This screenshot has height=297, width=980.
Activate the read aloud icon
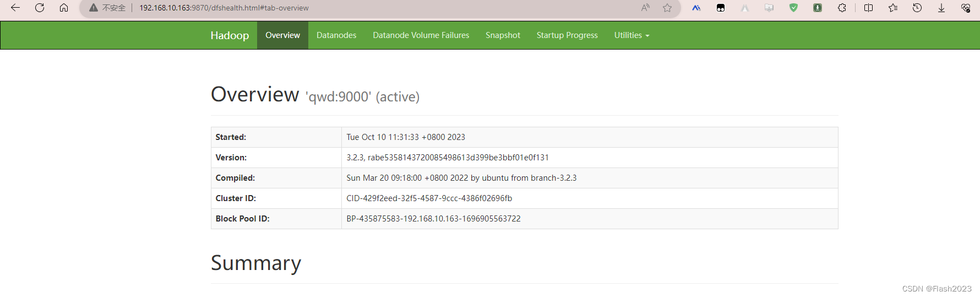point(645,8)
